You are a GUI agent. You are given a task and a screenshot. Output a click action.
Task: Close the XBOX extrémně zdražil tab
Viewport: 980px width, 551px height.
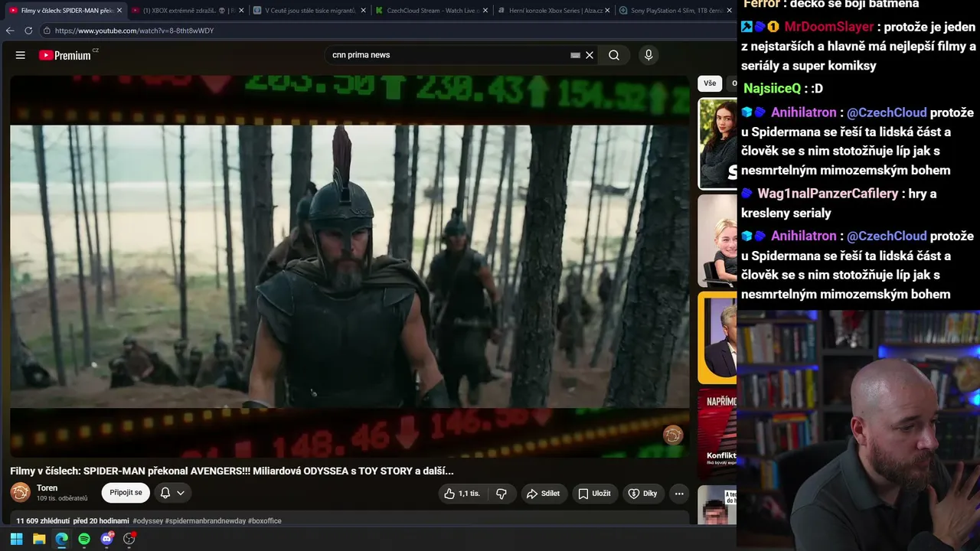(241, 11)
